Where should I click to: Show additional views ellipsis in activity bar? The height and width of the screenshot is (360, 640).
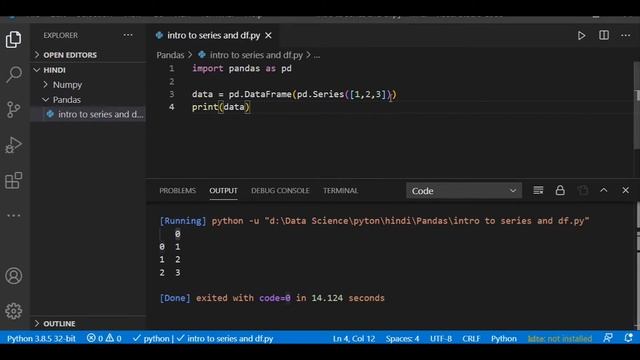13,215
